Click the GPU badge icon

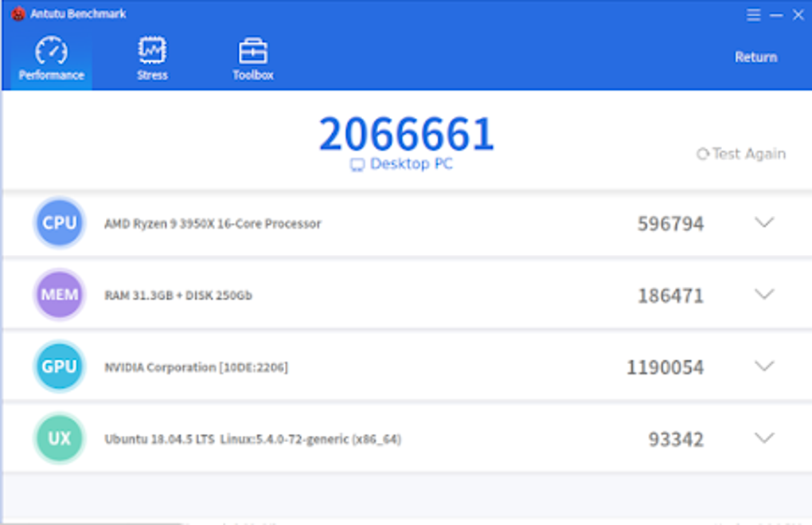(59, 366)
